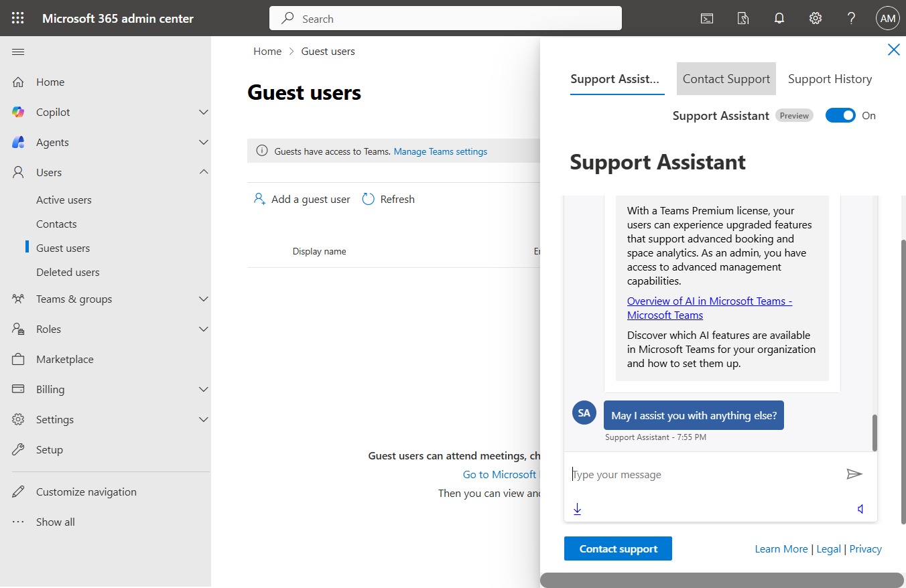Open the app launcher waffle icon

(18, 18)
